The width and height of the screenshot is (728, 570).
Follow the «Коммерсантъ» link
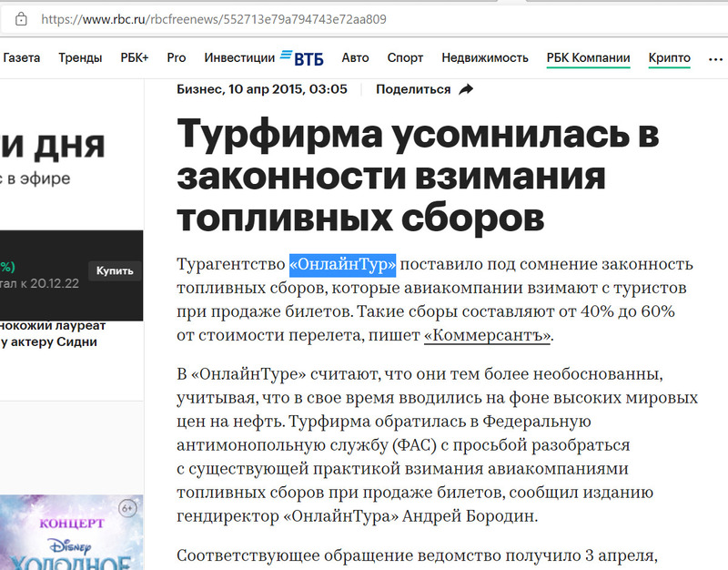click(488, 335)
